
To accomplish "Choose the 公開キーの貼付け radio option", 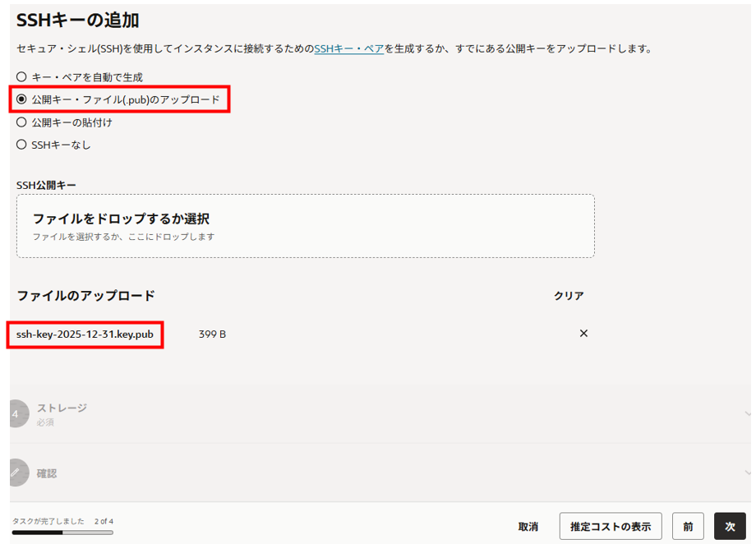I will click(x=22, y=122).
